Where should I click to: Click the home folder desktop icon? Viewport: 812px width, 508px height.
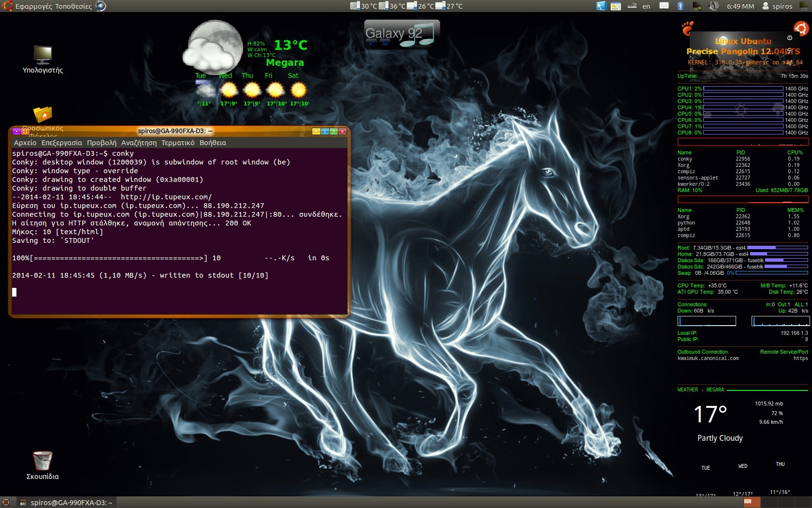[x=43, y=115]
